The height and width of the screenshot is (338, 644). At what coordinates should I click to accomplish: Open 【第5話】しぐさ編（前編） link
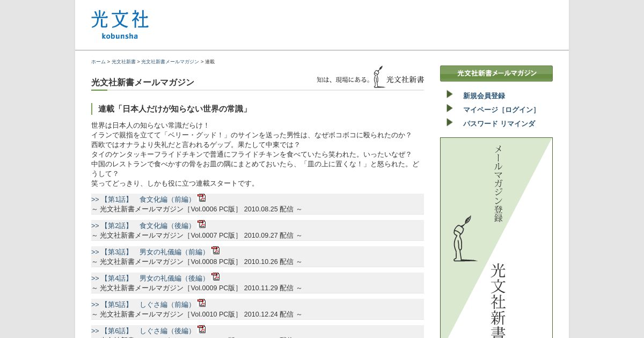[x=143, y=305]
